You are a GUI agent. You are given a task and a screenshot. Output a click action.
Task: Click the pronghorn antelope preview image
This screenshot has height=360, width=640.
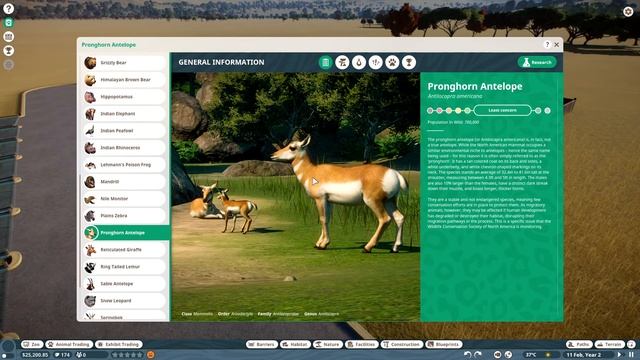(296, 197)
